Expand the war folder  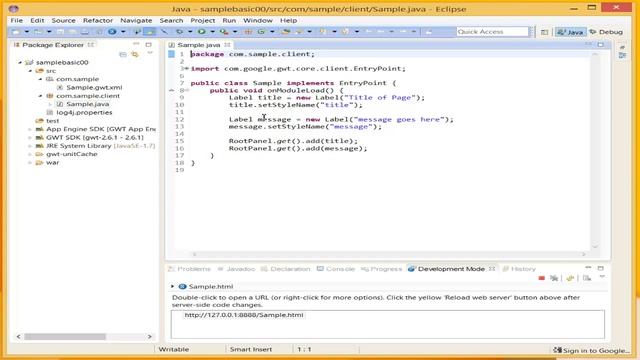[x=30, y=162]
